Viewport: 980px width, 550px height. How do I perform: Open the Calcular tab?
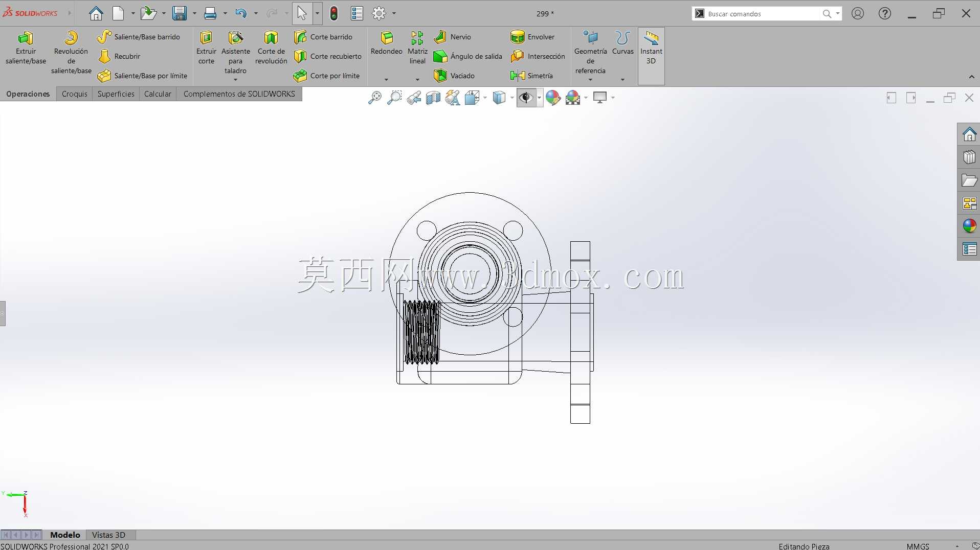pos(158,94)
